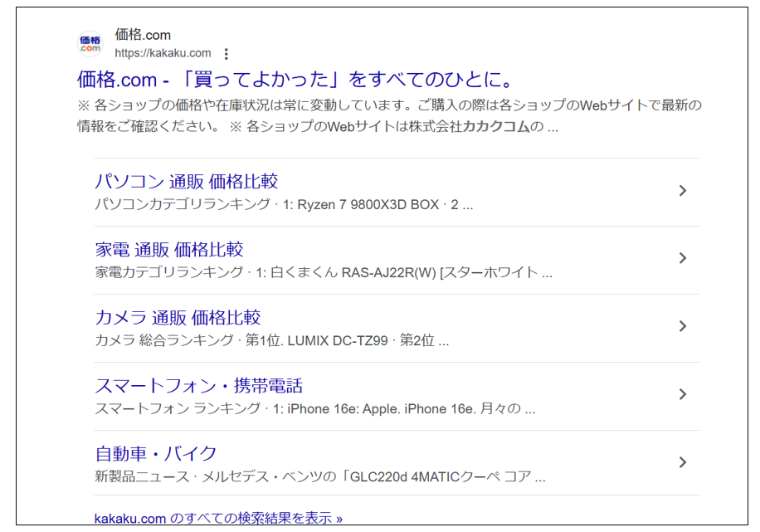Open 家電 通販 価格比較 sitelink
This screenshot has height=532, width=760.
(169, 249)
